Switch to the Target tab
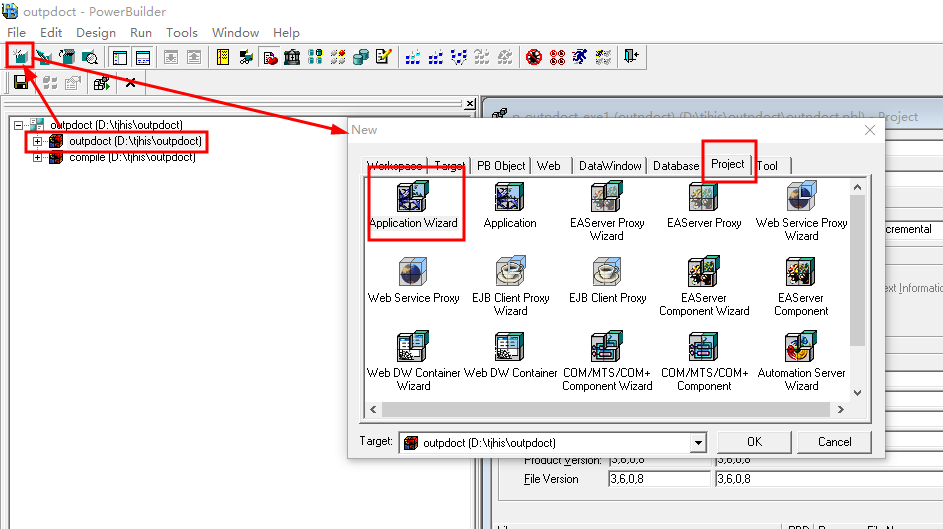The image size is (943, 529). tap(449, 166)
